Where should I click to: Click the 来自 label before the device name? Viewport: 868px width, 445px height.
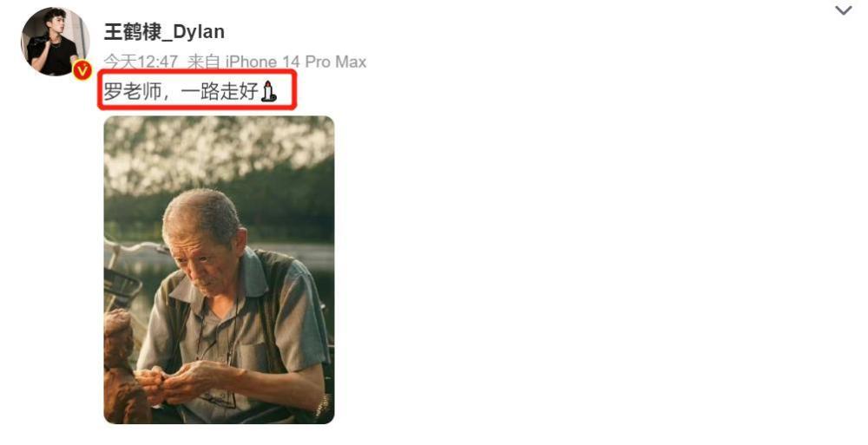coord(204,62)
